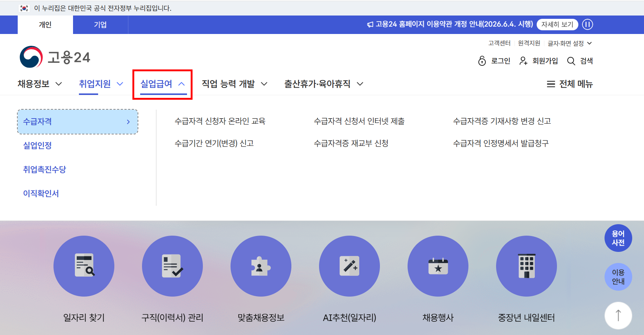Open the 구직(이력서) 관리 icon
The height and width of the screenshot is (335, 644).
click(172, 266)
